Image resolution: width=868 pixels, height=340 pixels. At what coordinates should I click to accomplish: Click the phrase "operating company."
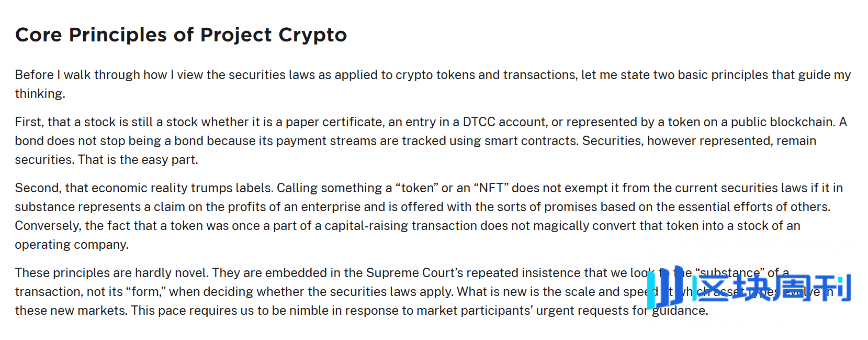72,245
